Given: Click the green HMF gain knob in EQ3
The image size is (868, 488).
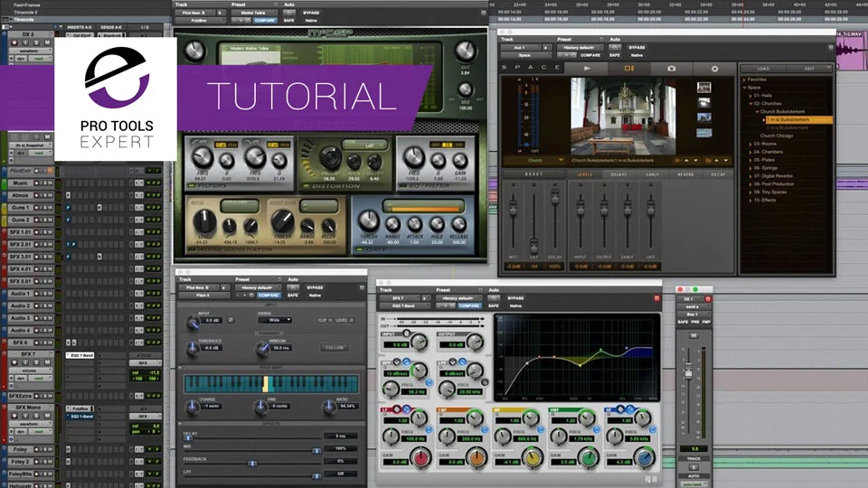Looking at the screenshot, I should tap(589, 458).
